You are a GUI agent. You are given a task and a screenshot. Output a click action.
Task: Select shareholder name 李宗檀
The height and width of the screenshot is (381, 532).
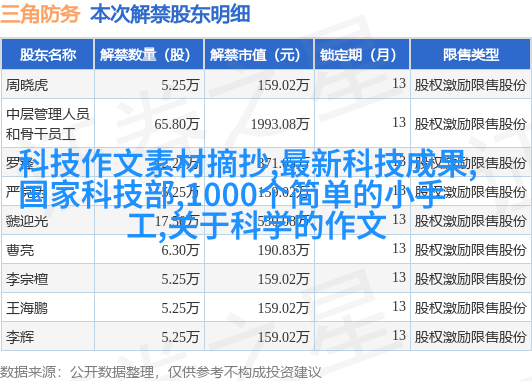click(x=27, y=280)
